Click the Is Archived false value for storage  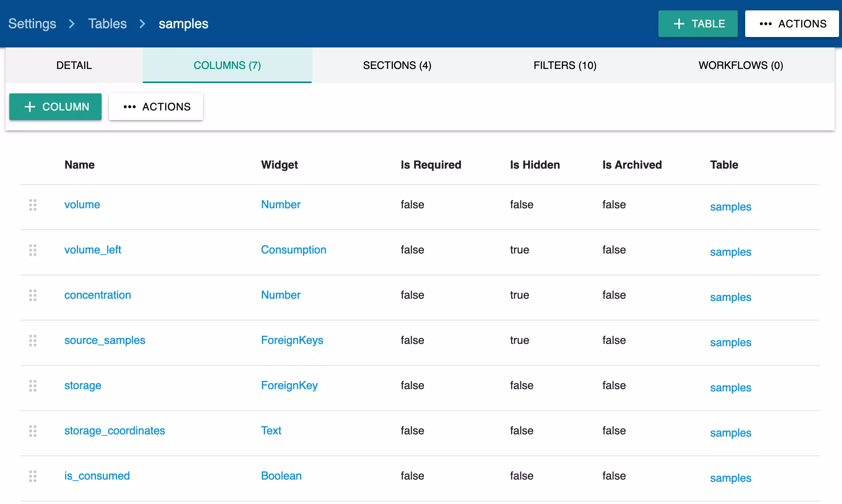coord(614,385)
